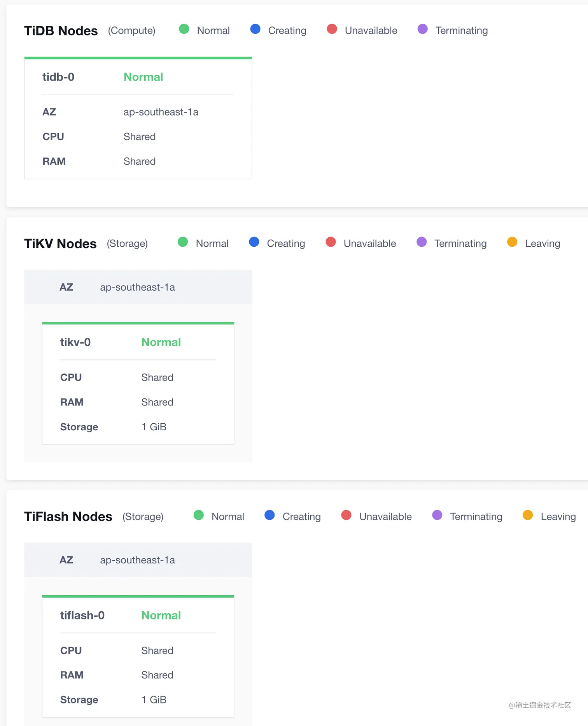Click the AZ label in tidb-0 card

[49, 112]
